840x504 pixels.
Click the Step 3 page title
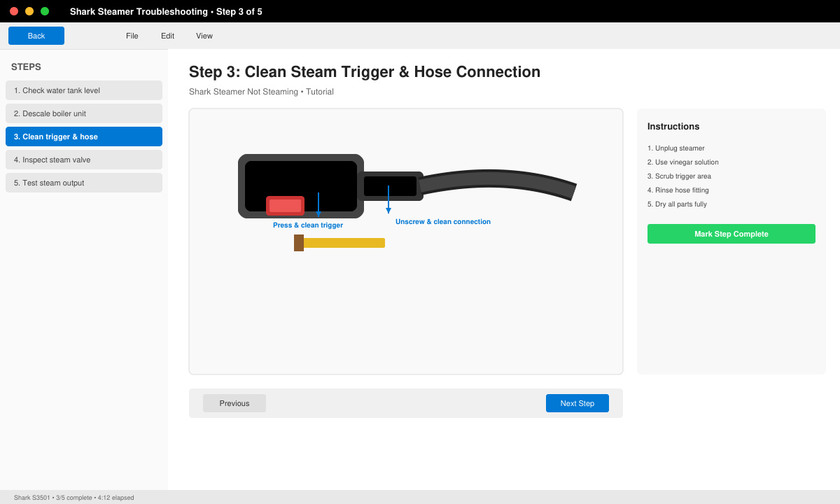[365, 72]
